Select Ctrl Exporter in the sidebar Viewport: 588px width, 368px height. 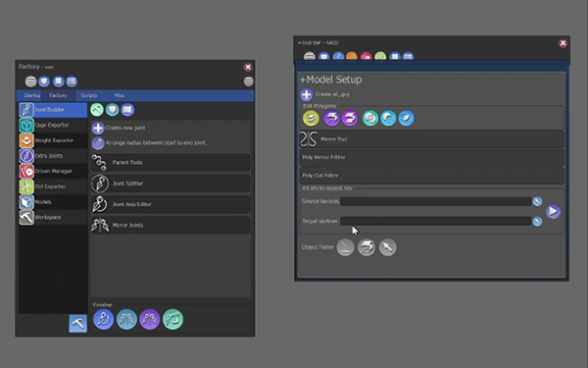[53, 186]
